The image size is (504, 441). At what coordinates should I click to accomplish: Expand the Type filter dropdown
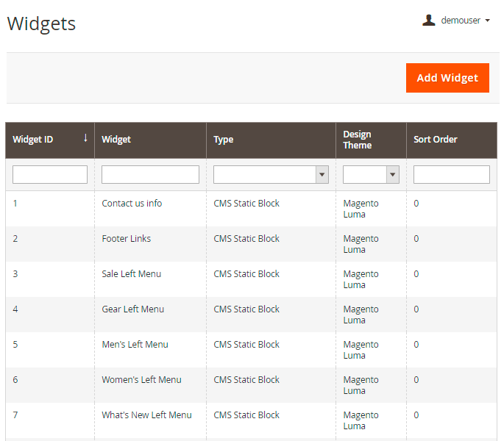pyautogui.click(x=271, y=175)
